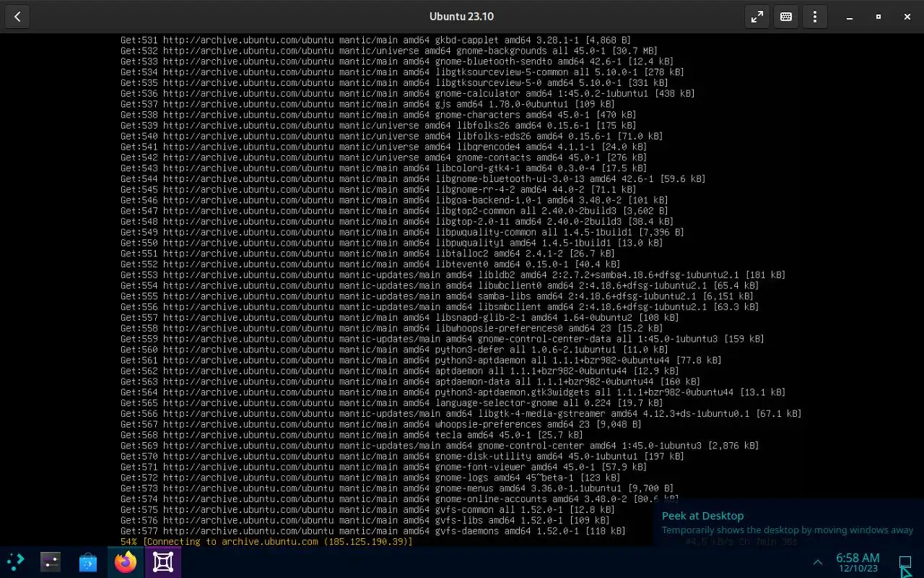
Task: Go back using the header back arrow
Action: 17,17
